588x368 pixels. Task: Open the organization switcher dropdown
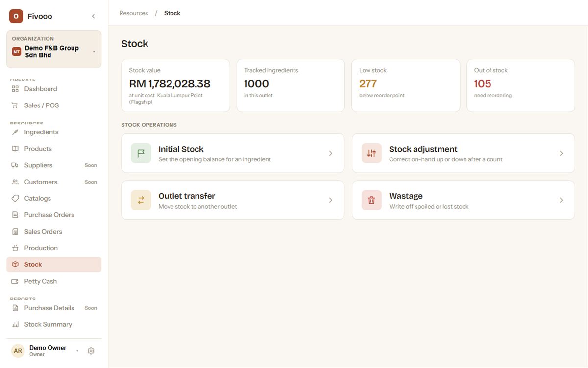54,49
